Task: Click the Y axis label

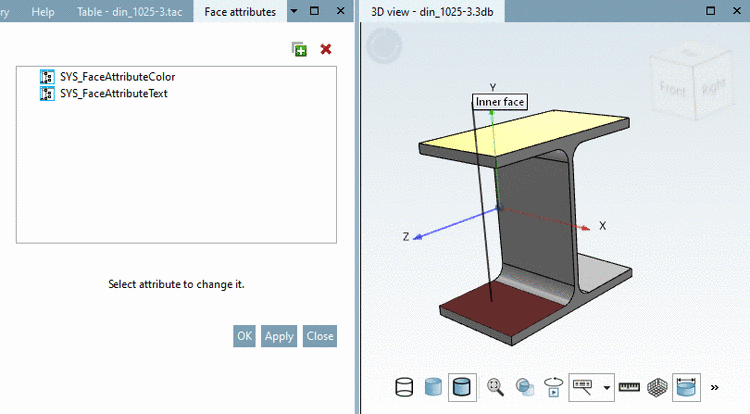Action: (493, 87)
